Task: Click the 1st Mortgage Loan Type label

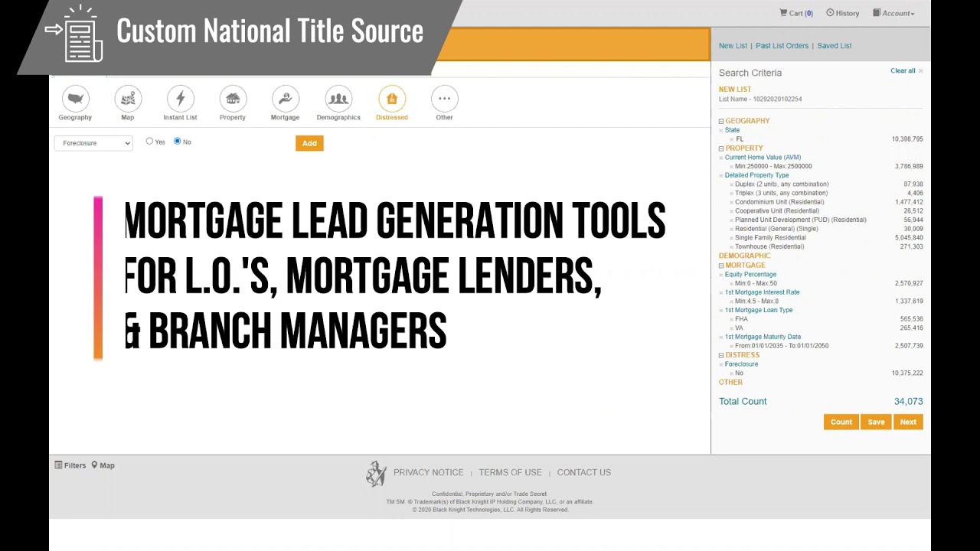Action: pyautogui.click(x=759, y=310)
